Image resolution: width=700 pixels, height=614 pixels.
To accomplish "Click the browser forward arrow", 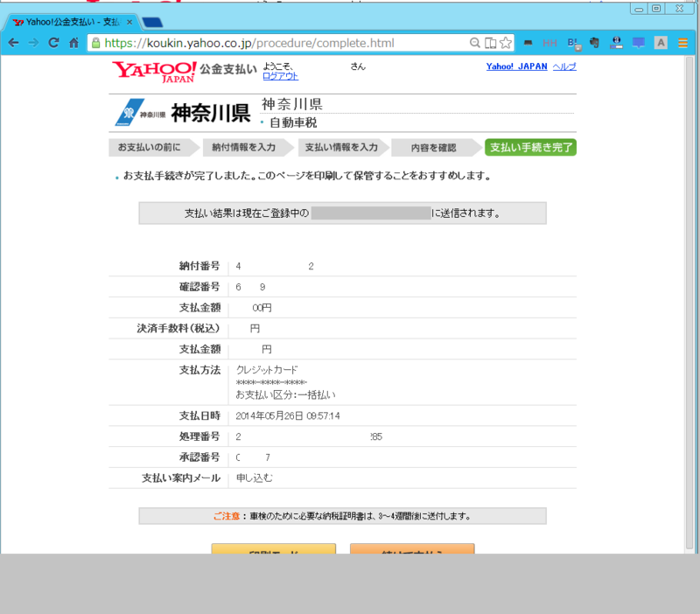I will [33, 43].
